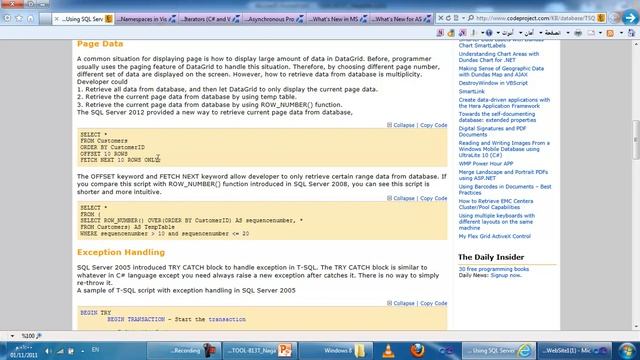Open 'Understanding Chart Areas with Dundas Chart' link

click(x=499, y=57)
